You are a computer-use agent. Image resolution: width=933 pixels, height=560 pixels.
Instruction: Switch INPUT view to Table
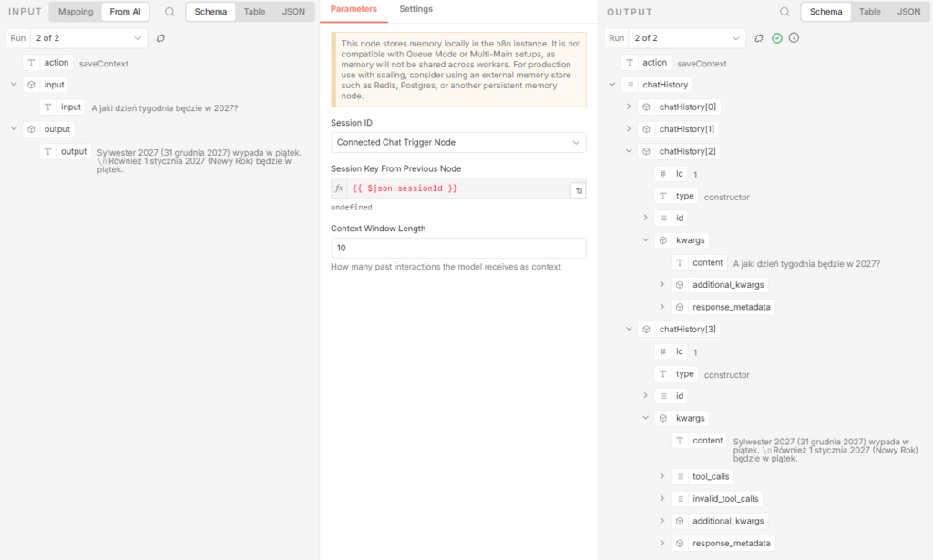tap(254, 12)
